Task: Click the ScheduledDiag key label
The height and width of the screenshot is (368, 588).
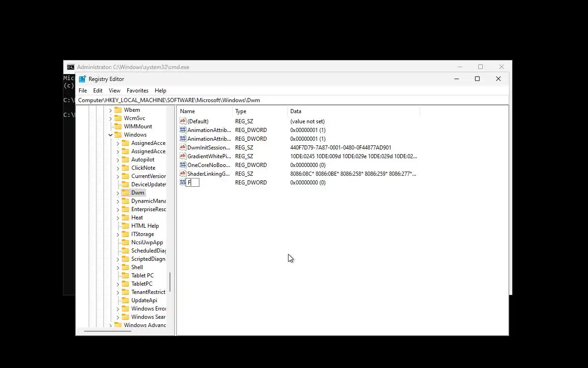Action: tap(149, 251)
